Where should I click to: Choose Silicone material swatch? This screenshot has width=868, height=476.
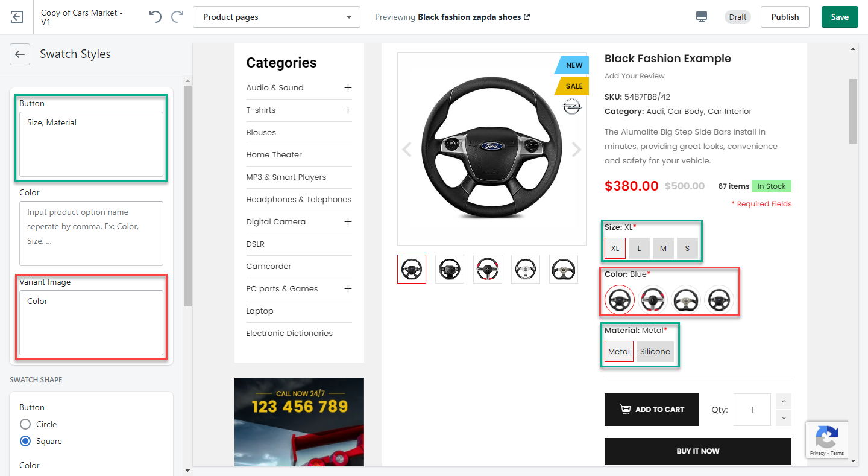click(x=655, y=351)
